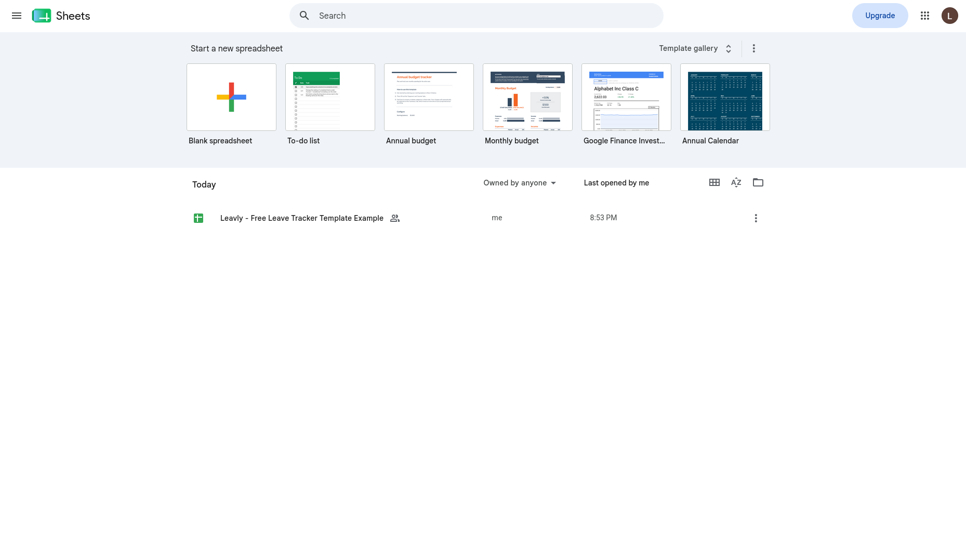This screenshot has width=966, height=560.
Task: Click the owner value me
Action: pos(497,218)
